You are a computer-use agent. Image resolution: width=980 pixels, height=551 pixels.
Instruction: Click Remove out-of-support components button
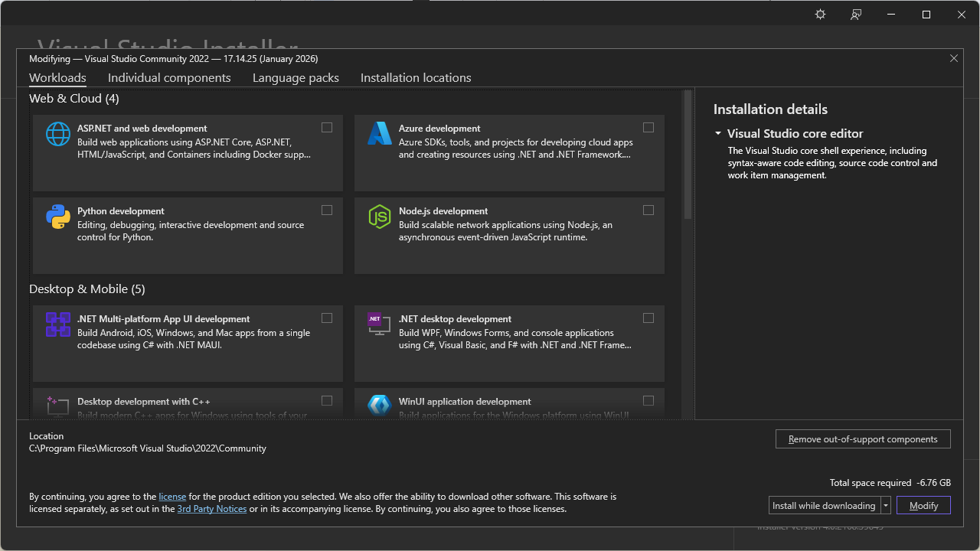(x=863, y=439)
